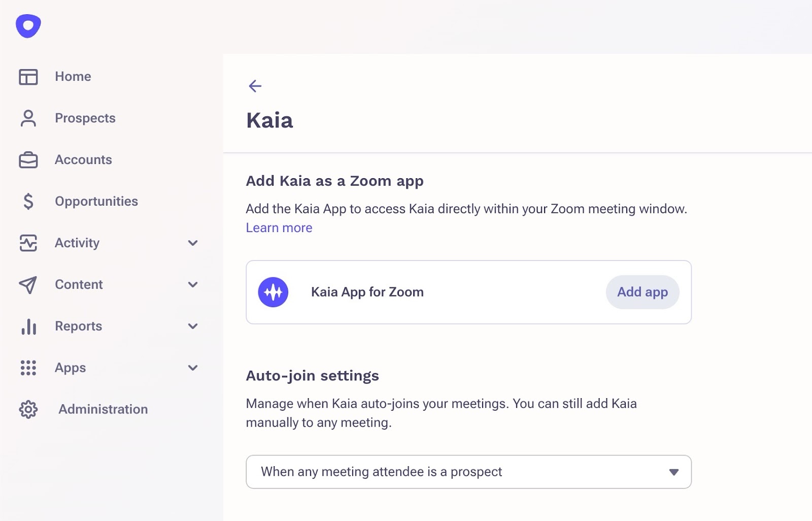
Task: Expand the Content submenu chevron
Action: point(193,285)
